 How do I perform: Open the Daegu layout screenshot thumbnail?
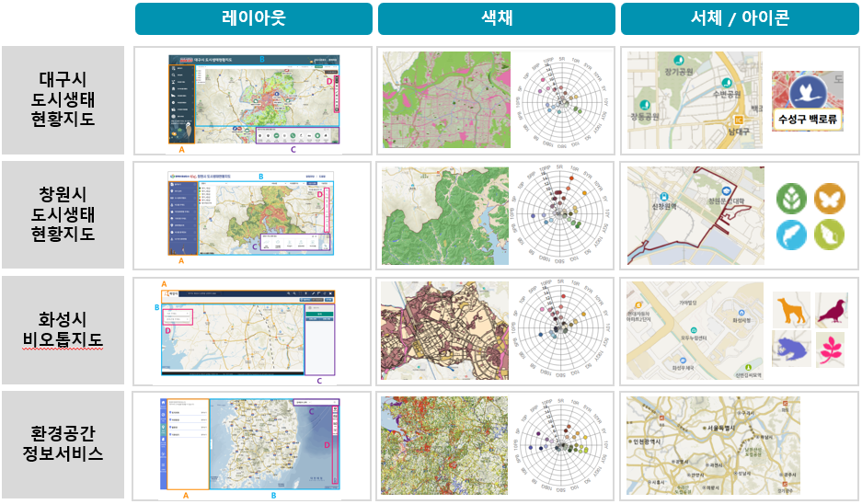click(x=253, y=100)
